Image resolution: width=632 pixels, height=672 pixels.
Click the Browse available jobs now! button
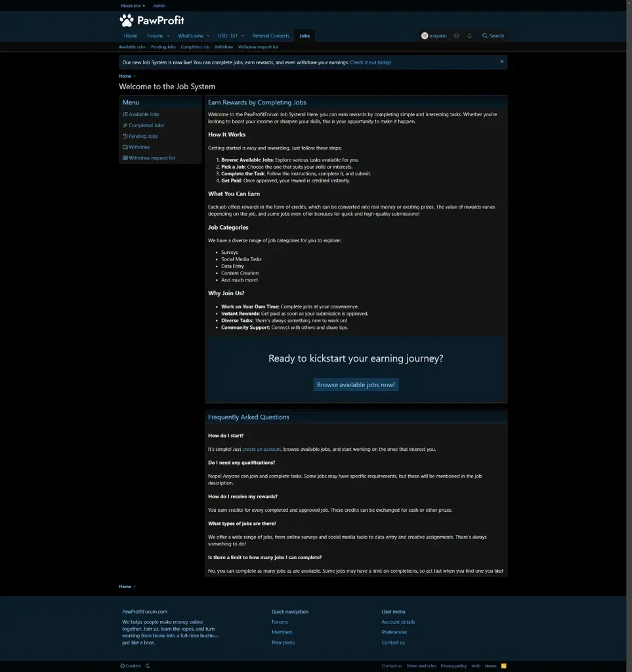(x=356, y=385)
